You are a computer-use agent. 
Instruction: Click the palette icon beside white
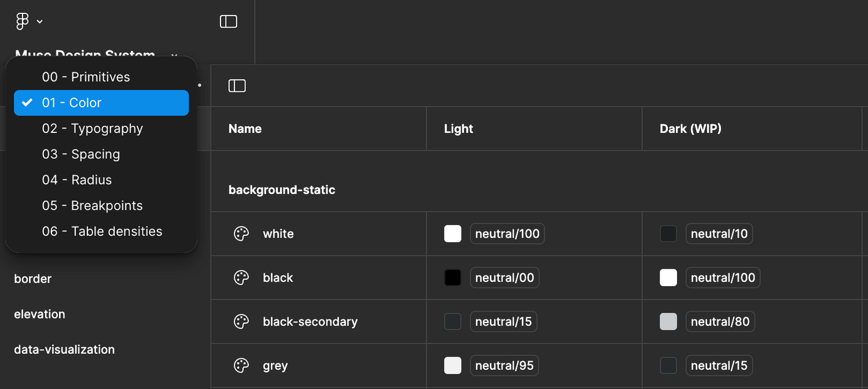point(241,234)
